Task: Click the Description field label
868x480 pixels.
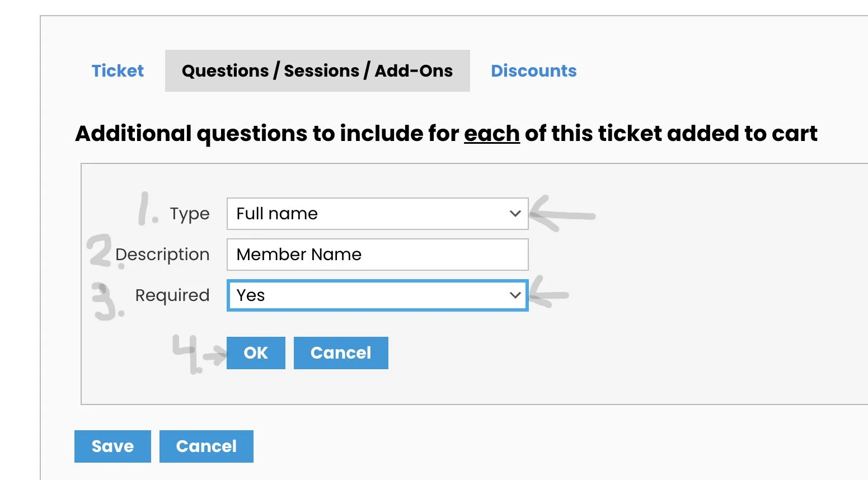Action: [x=162, y=255]
